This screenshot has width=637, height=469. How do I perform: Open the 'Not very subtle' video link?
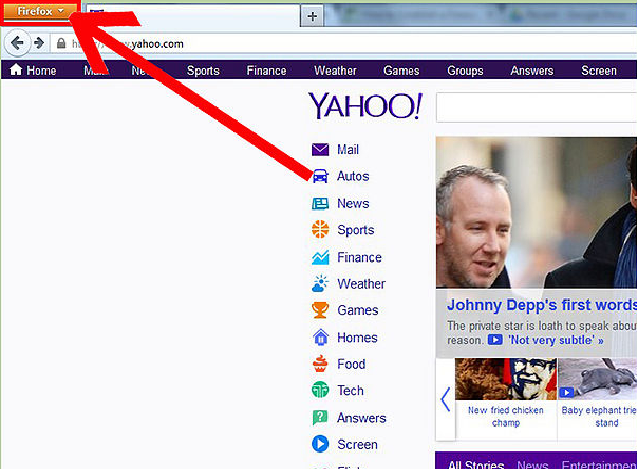point(555,340)
